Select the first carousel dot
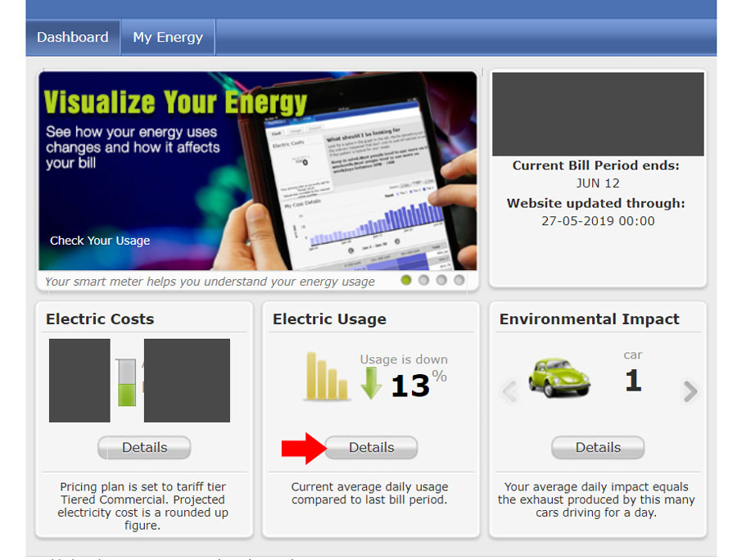This screenshot has height=560, width=737. 406,280
